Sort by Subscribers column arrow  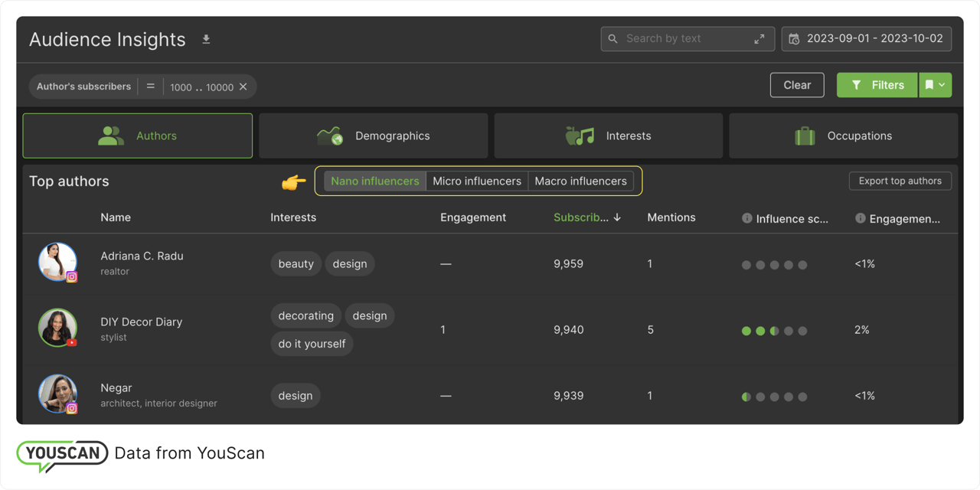tap(617, 217)
